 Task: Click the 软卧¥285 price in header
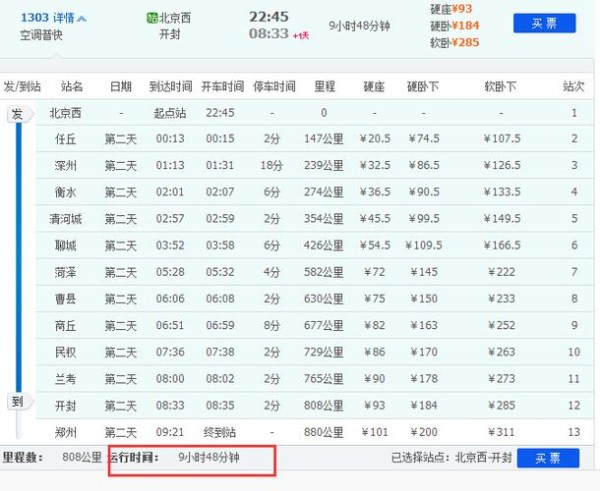pyautogui.click(x=455, y=42)
